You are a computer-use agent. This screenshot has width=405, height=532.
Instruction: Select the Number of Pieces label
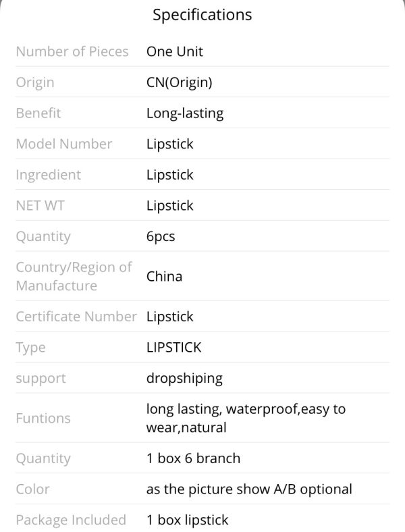point(72,51)
